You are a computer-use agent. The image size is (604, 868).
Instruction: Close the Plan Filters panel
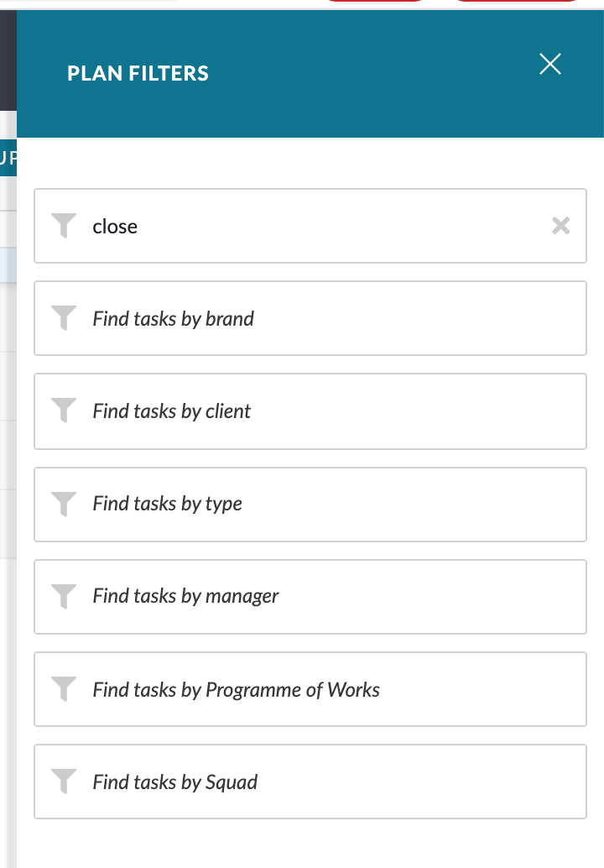550,64
